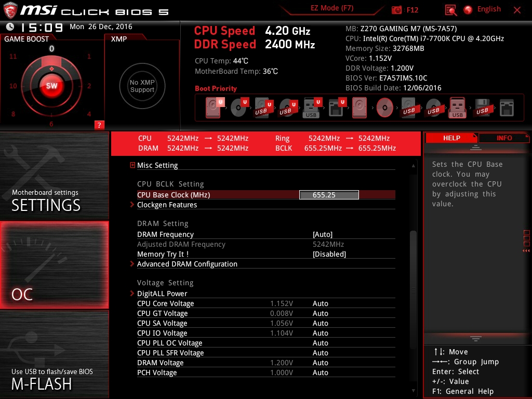
Task: Click the settings list scrollbar thumb
Action: pos(413,290)
